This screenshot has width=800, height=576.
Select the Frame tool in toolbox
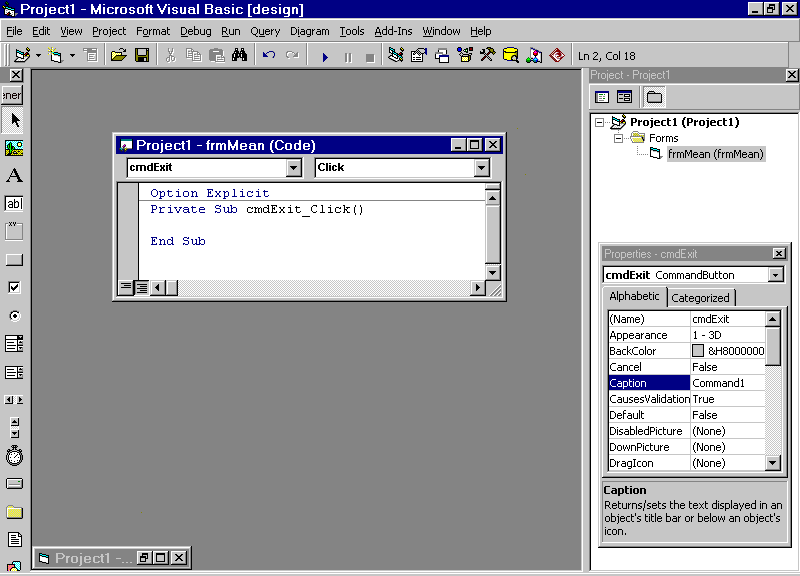(14, 232)
